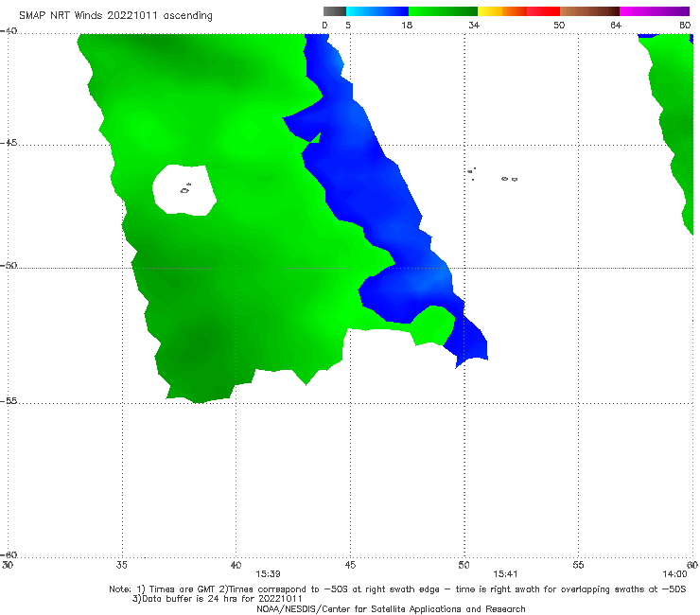Select the '15:41' swath time label
Viewport: 700px width, 615px height.
(x=505, y=574)
